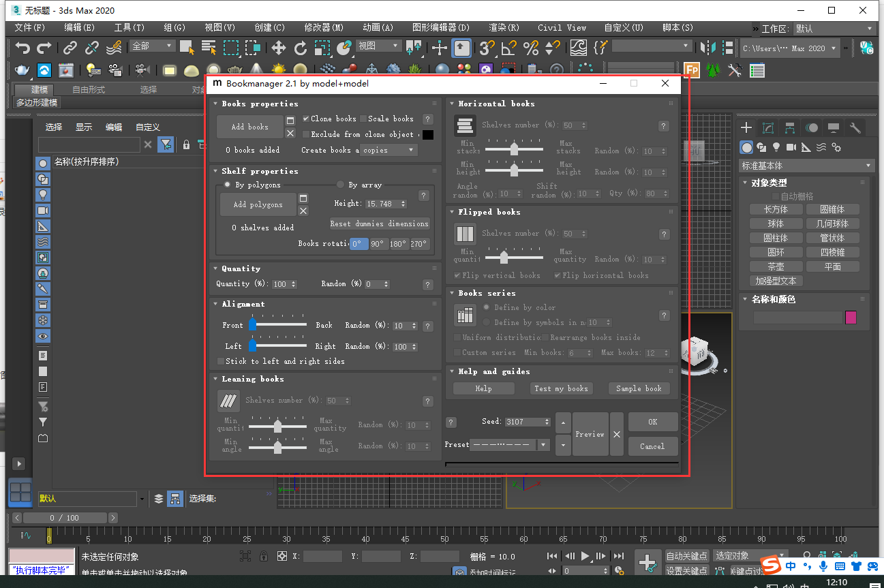Viewport: 884px width, 588px height.
Task: Activate the Select and Rotate tool
Action: tap(301, 48)
